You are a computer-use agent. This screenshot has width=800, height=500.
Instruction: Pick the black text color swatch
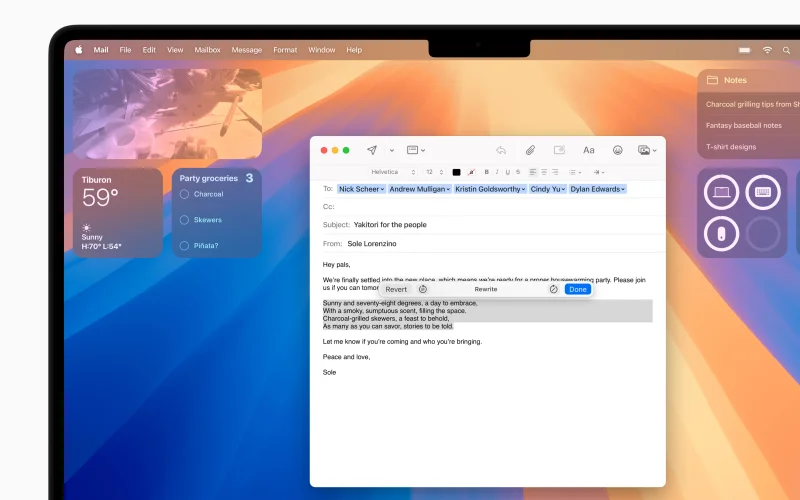(x=456, y=172)
